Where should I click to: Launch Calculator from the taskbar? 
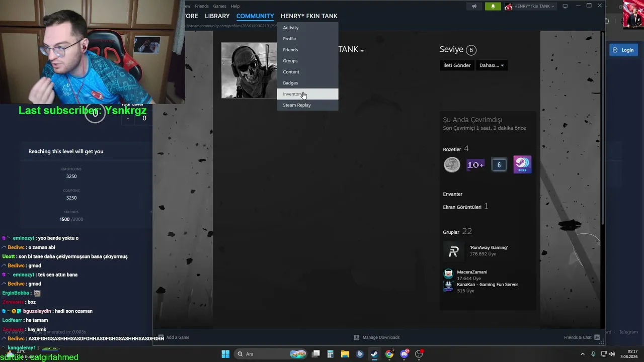tap(330, 354)
